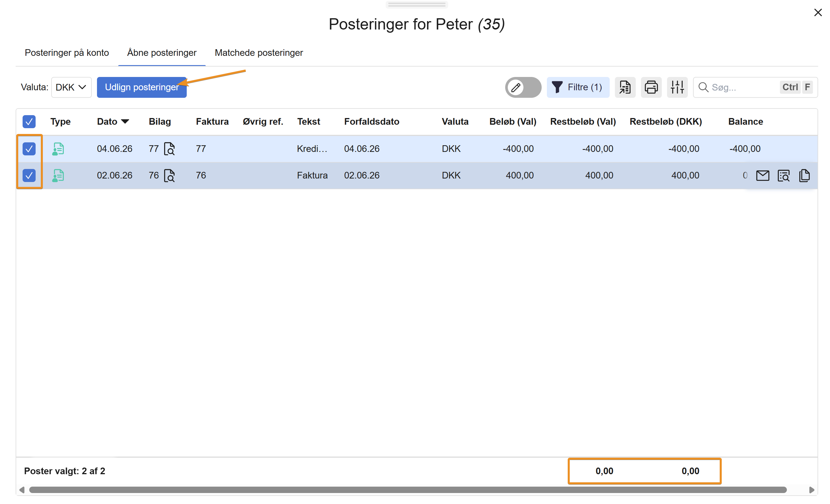Viewport: 830px width, 504px height.
Task: Open voucher preview icon for bilag 76
Action: pyautogui.click(x=169, y=175)
